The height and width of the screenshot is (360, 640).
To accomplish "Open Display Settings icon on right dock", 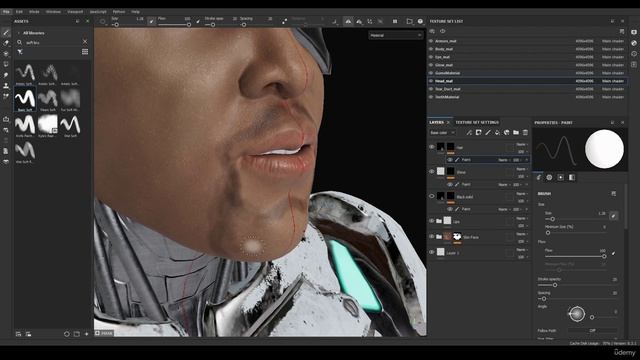I will 633,32.
